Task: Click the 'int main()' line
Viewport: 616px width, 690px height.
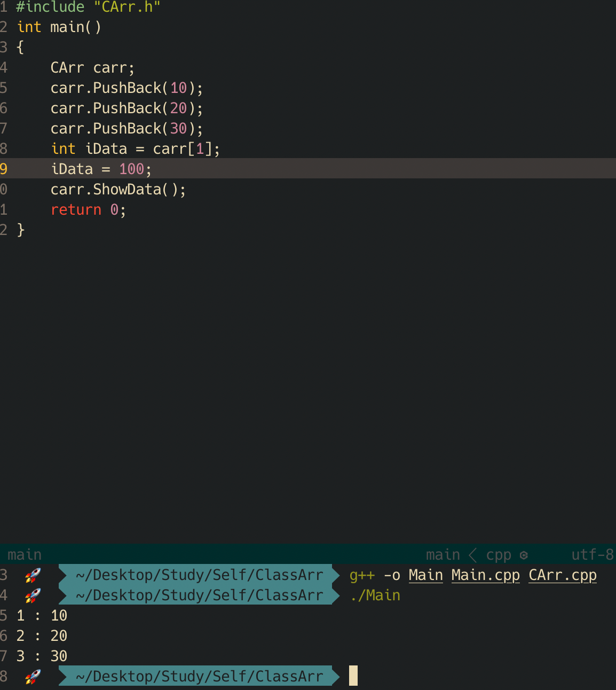Action: 59,27
